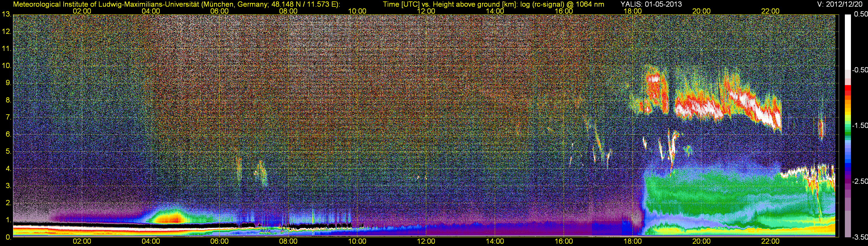Click the 6. height axis label

click(8, 135)
